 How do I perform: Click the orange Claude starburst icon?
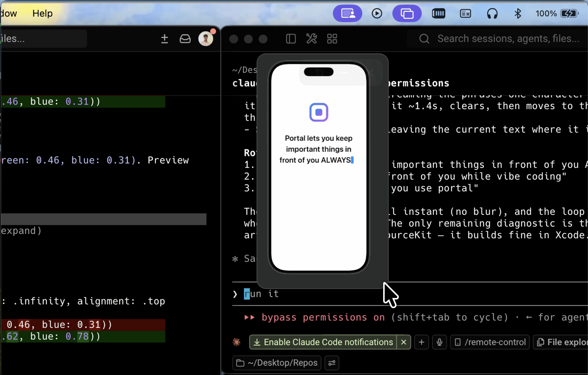click(236, 342)
